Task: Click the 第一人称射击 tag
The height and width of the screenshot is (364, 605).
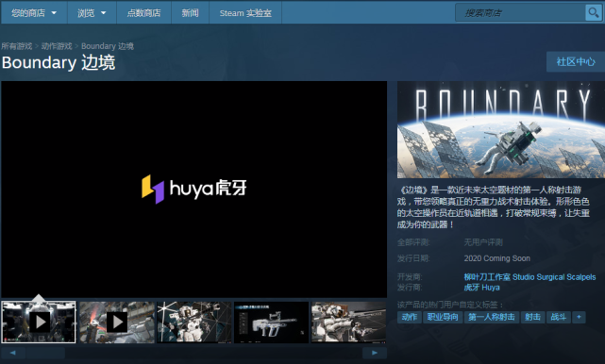Action: [x=492, y=317]
